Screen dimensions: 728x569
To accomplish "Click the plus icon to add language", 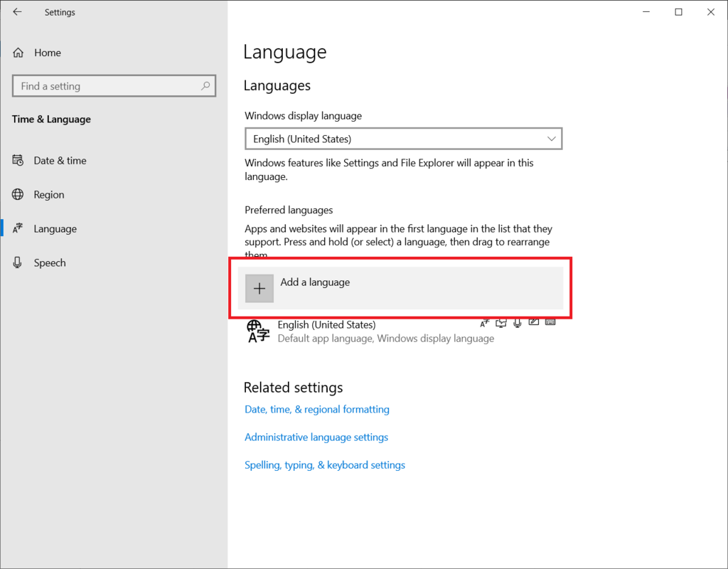I will [x=259, y=289].
